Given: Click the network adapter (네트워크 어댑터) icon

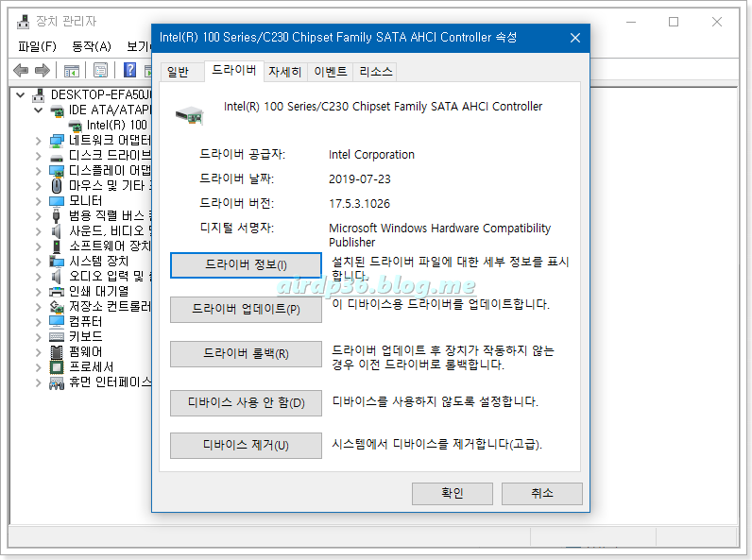Looking at the screenshot, I should 57,141.
